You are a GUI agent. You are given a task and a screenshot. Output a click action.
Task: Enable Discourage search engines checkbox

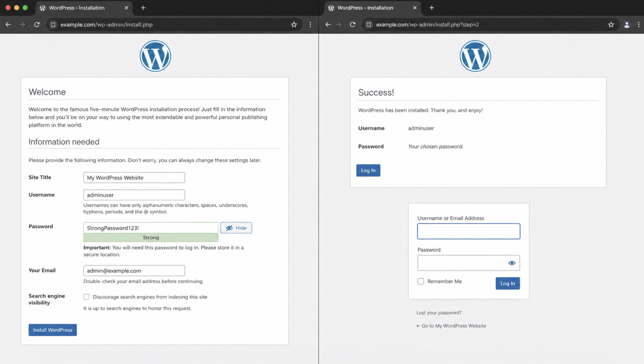(86, 297)
